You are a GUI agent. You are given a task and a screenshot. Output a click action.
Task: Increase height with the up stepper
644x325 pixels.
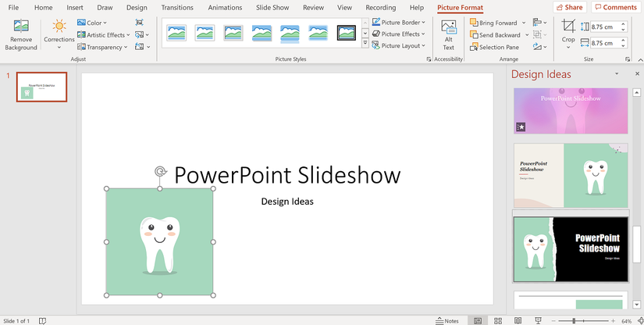[624, 24]
